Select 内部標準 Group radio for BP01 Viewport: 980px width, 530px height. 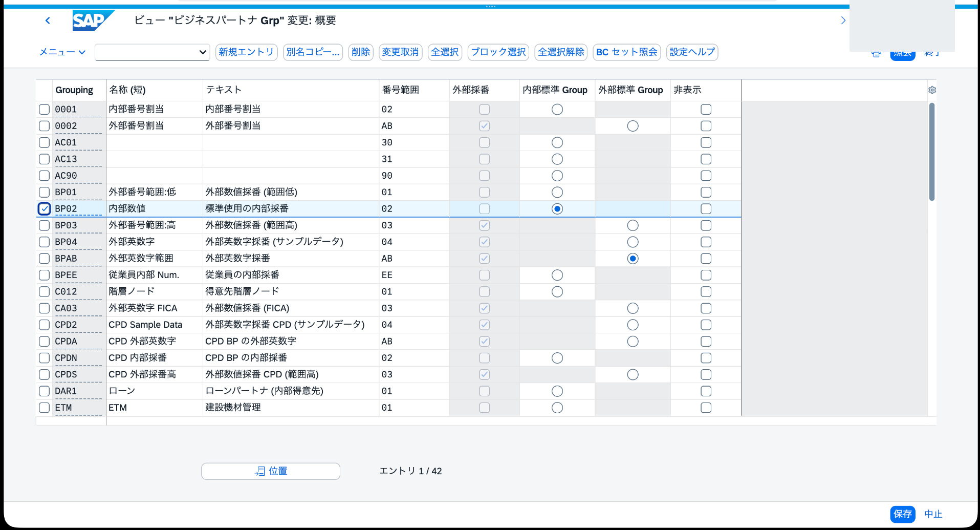pos(557,193)
